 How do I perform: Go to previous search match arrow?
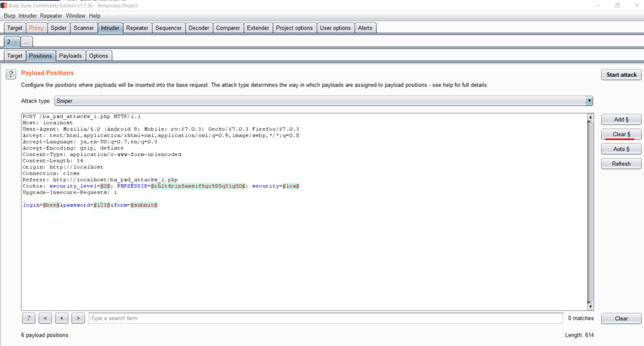46,318
